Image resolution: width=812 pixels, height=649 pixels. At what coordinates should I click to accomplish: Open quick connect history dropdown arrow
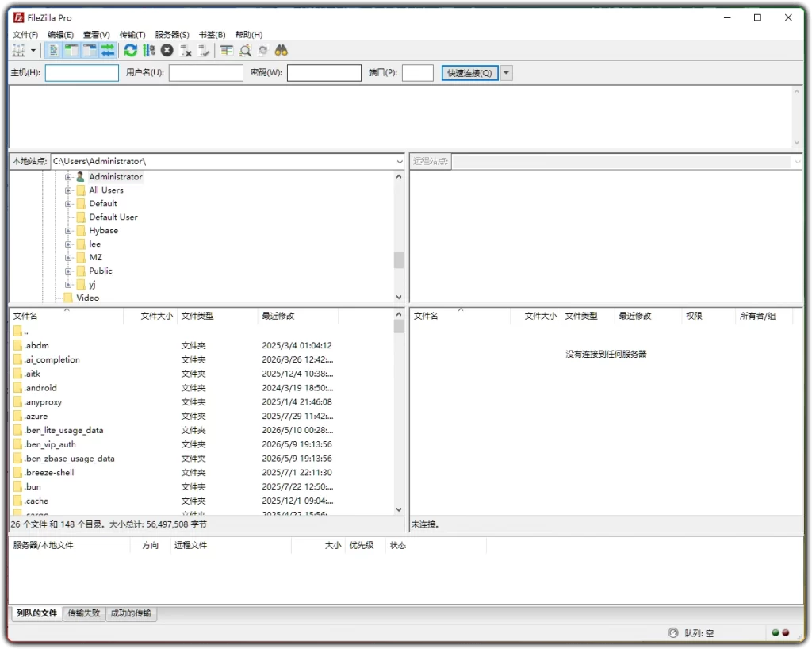pyautogui.click(x=507, y=73)
